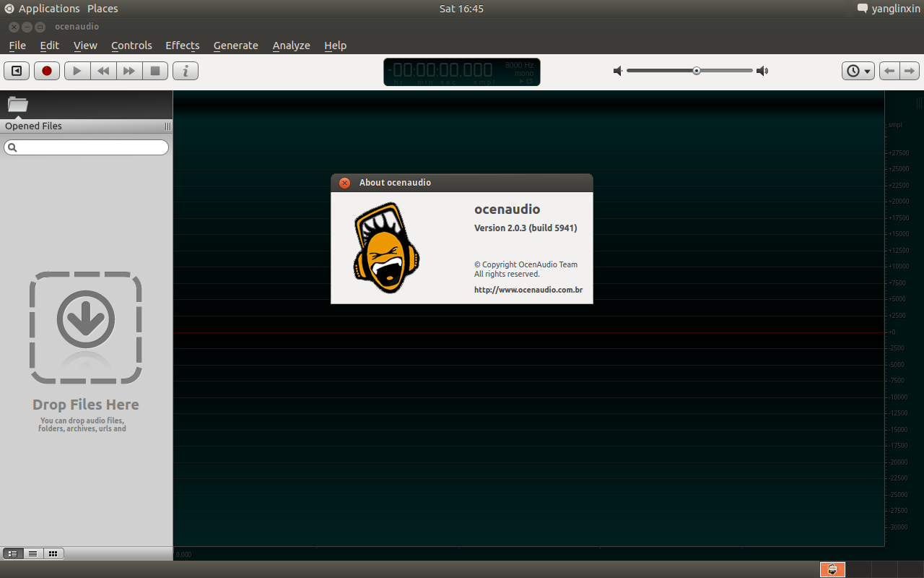Close the About ocenaudio dialog
Image resolution: width=924 pixels, height=578 pixels.
pyautogui.click(x=345, y=183)
